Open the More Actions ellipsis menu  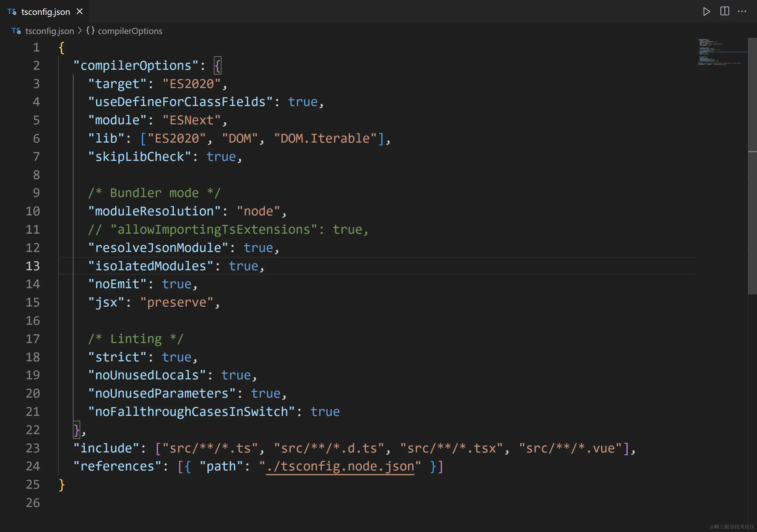coord(742,12)
